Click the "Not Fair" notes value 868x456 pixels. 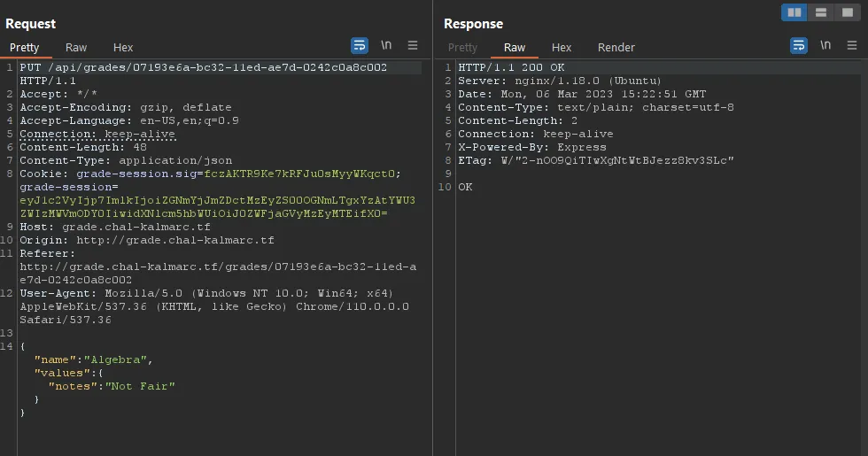pyautogui.click(x=141, y=386)
